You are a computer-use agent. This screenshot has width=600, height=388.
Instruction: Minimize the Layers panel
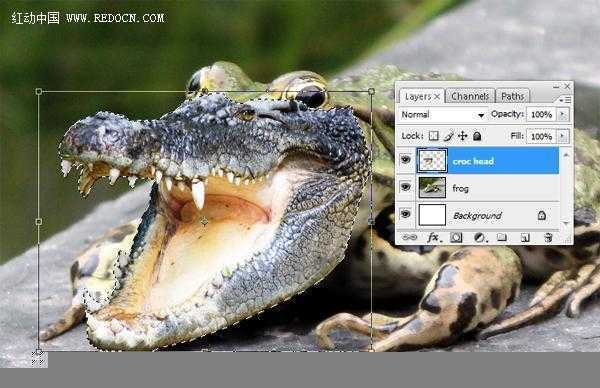556,86
